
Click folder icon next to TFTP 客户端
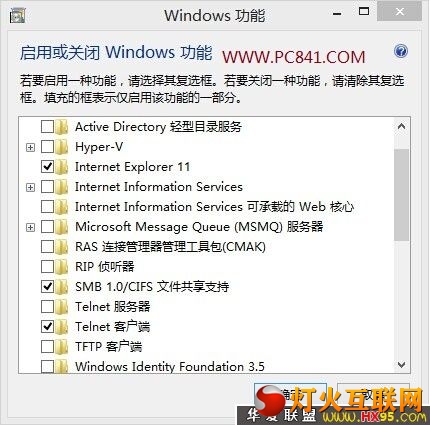pyautogui.click(x=61, y=347)
